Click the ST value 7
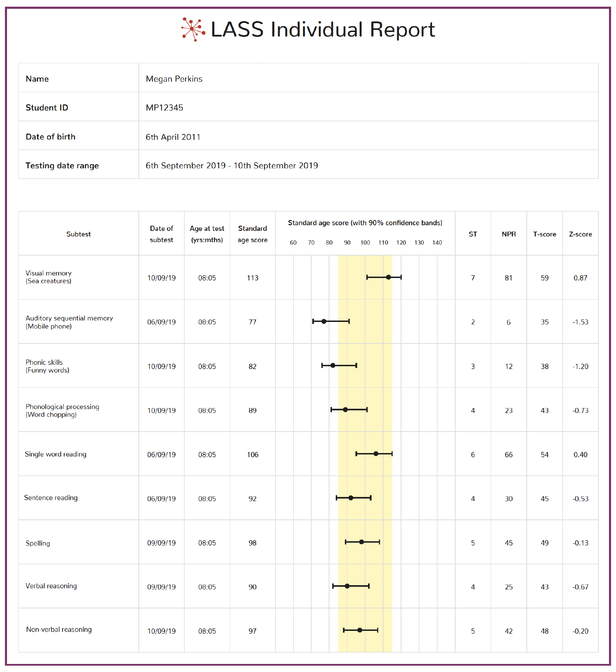The height and width of the screenshot is (672, 616). click(x=473, y=278)
